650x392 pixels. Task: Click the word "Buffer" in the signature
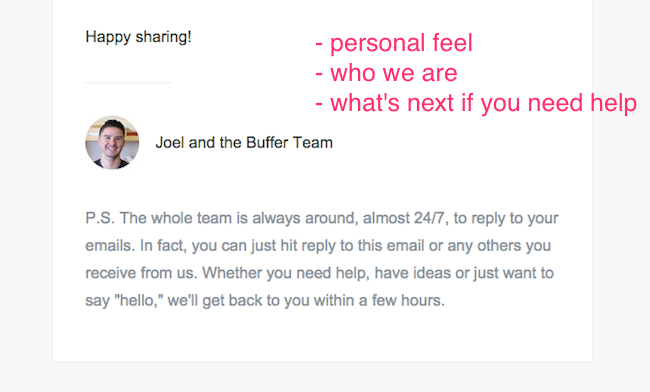click(x=267, y=143)
